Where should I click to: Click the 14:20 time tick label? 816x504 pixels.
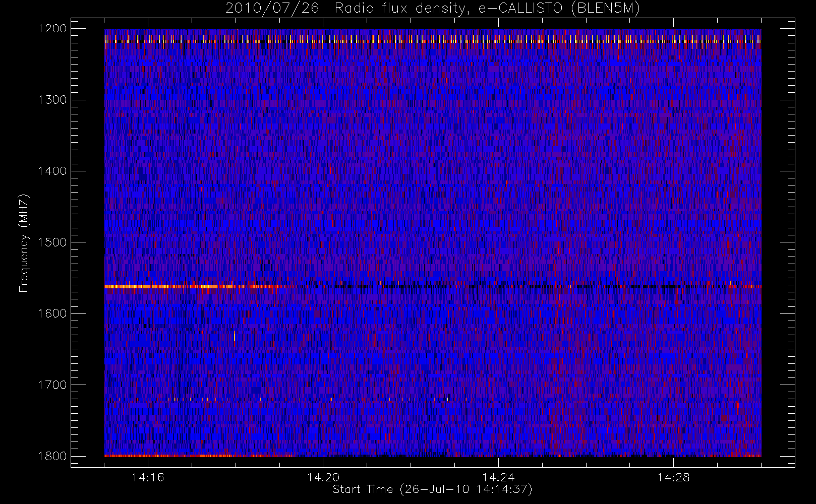pos(323,477)
